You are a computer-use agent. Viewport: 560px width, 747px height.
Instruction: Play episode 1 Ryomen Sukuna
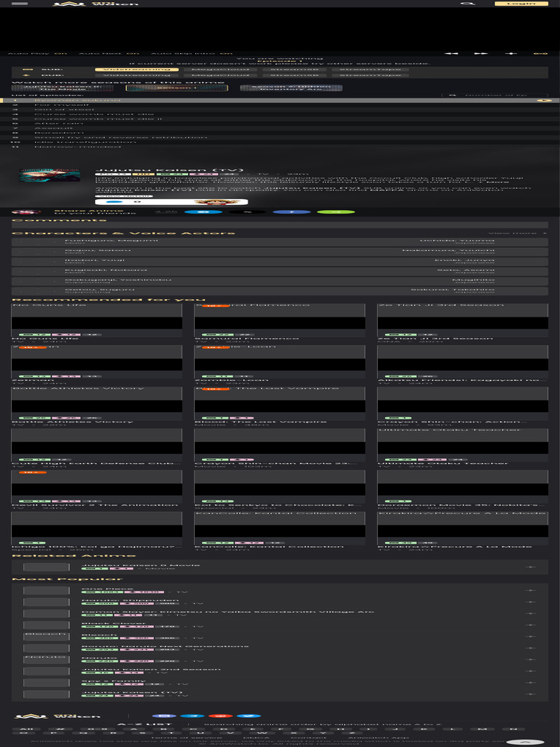[x=280, y=101]
